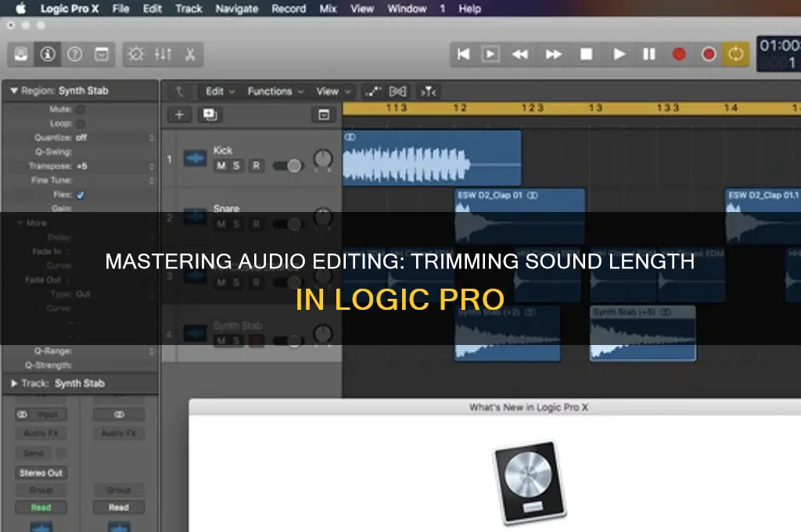Click the Kick track name
Image resolution: width=801 pixels, height=532 pixels.
[223, 150]
